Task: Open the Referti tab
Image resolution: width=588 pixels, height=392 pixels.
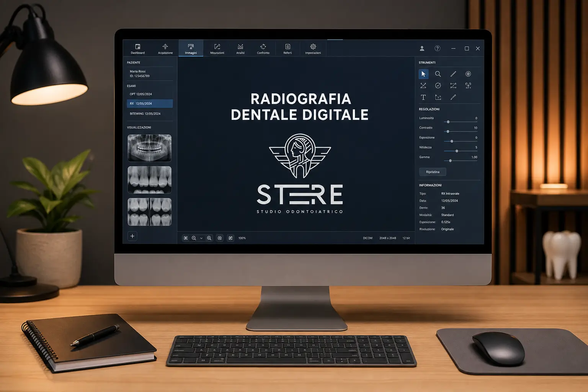Action: pos(287,49)
